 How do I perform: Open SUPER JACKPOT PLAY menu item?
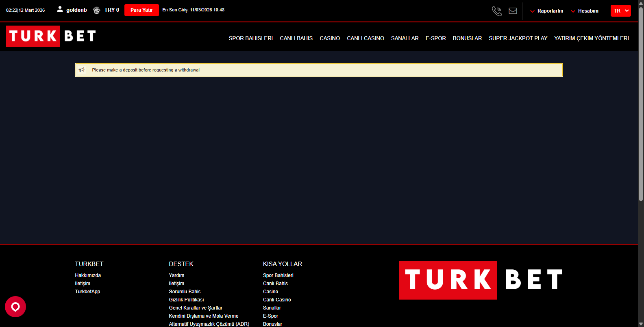518,38
